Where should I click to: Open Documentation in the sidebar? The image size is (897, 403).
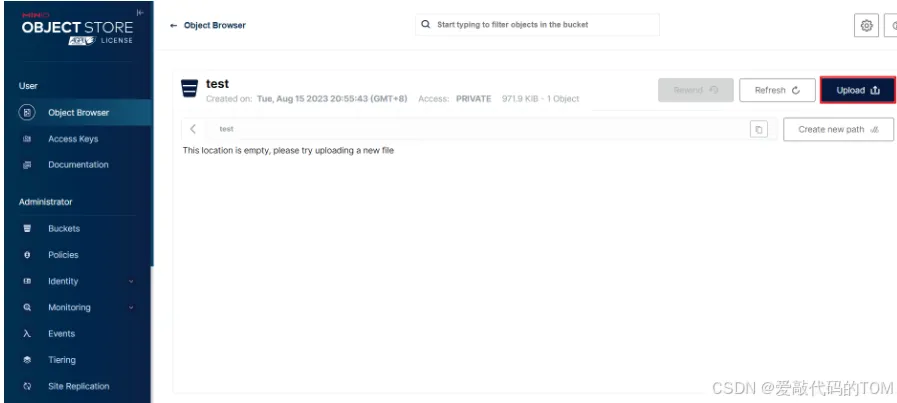pos(78,165)
